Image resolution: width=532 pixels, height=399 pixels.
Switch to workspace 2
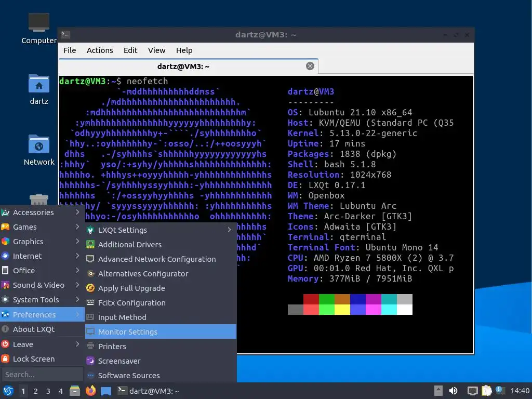36,391
